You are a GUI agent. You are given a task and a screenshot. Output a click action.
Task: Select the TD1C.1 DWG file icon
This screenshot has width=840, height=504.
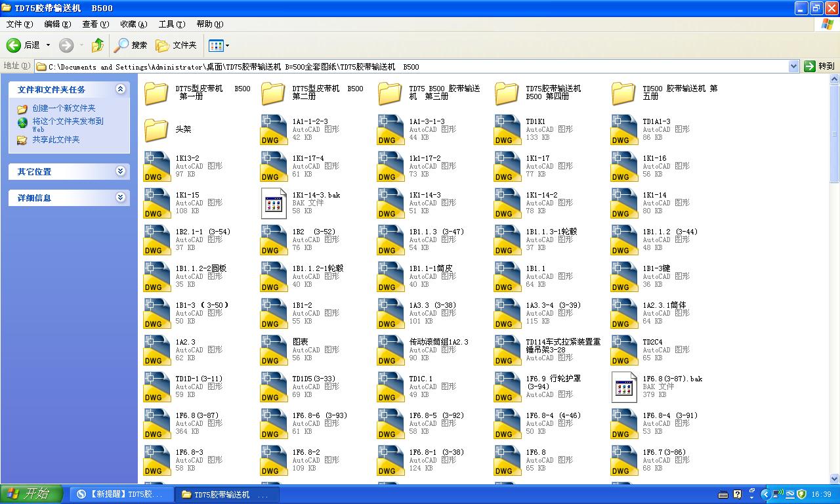tap(390, 387)
